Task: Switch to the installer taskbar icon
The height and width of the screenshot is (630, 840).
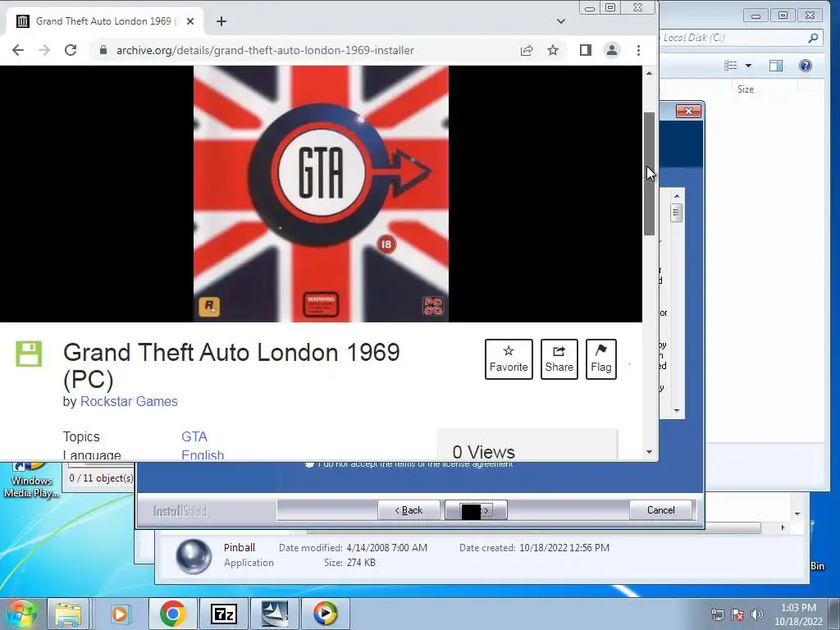Action: (x=274, y=614)
